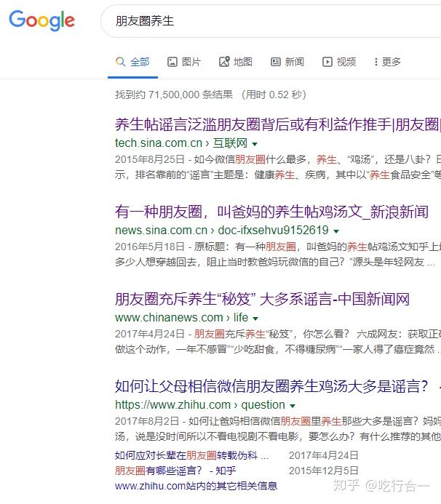This screenshot has width=441, height=504.
Task: Open sublink 如何应对长辈在朋友圈转载伪科
Action: coord(191,455)
